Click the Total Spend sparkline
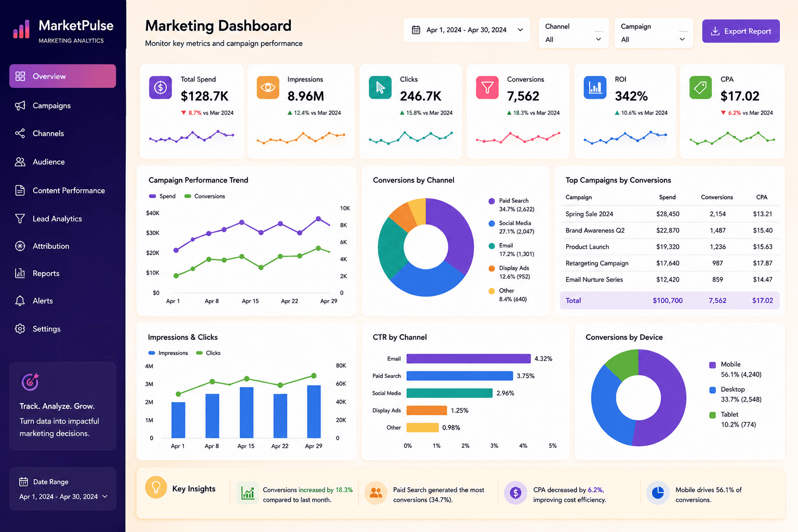The width and height of the screenshot is (798, 532). pos(191,137)
